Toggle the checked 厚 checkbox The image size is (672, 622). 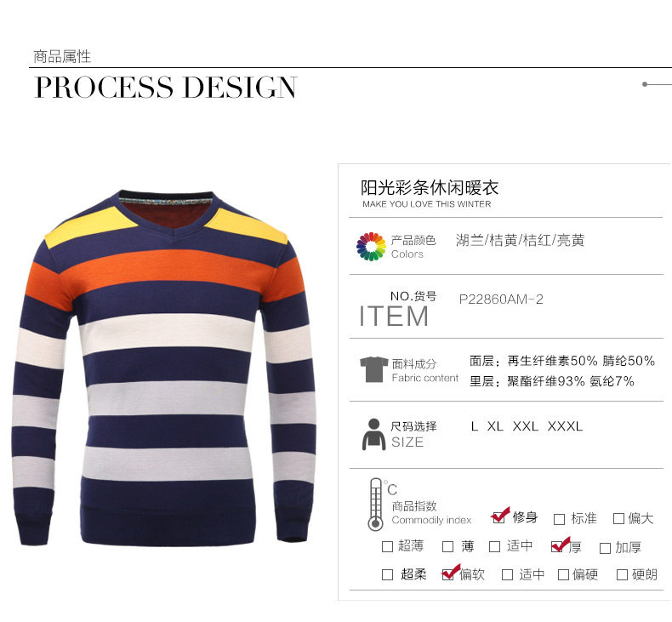(x=556, y=546)
